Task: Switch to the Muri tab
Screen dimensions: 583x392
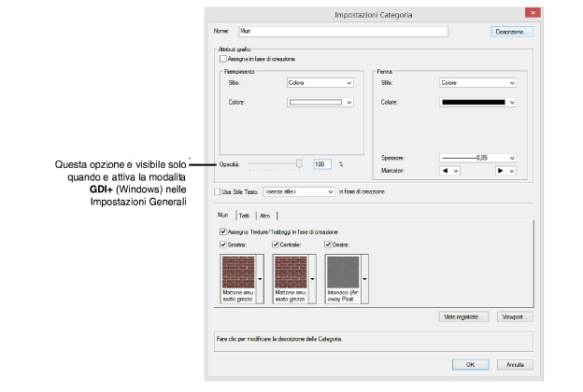Action: click(223, 216)
